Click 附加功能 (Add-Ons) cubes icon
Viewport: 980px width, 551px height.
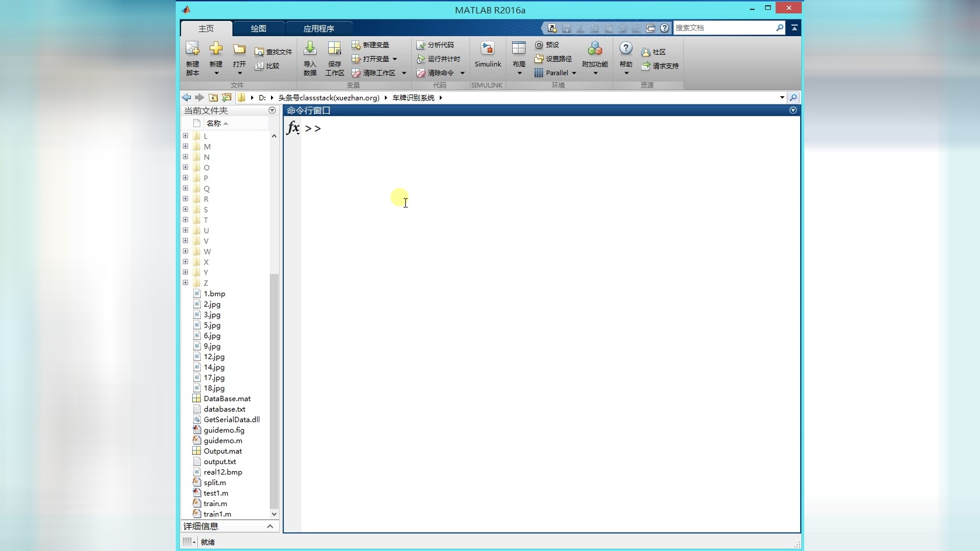[x=595, y=48]
